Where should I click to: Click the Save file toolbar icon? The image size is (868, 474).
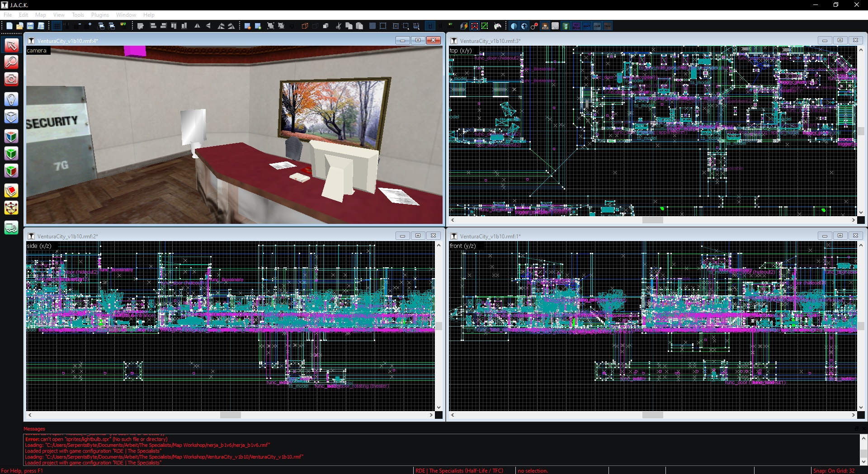(30, 26)
